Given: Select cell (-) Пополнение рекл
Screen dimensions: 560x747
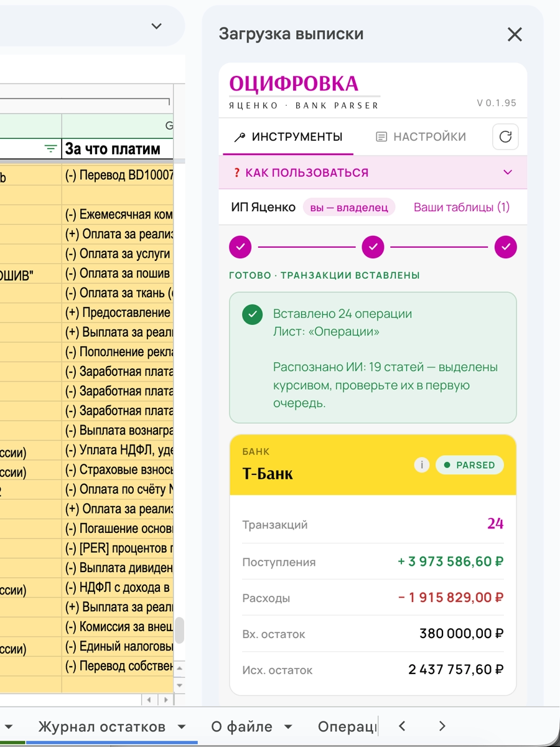Looking at the screenshot, I should pos(118,352).
